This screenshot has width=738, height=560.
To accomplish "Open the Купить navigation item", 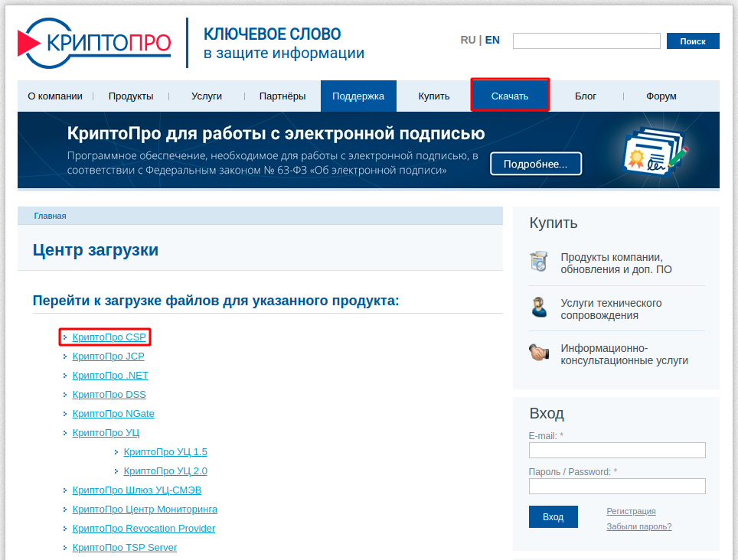I will (x=434, y=96).
